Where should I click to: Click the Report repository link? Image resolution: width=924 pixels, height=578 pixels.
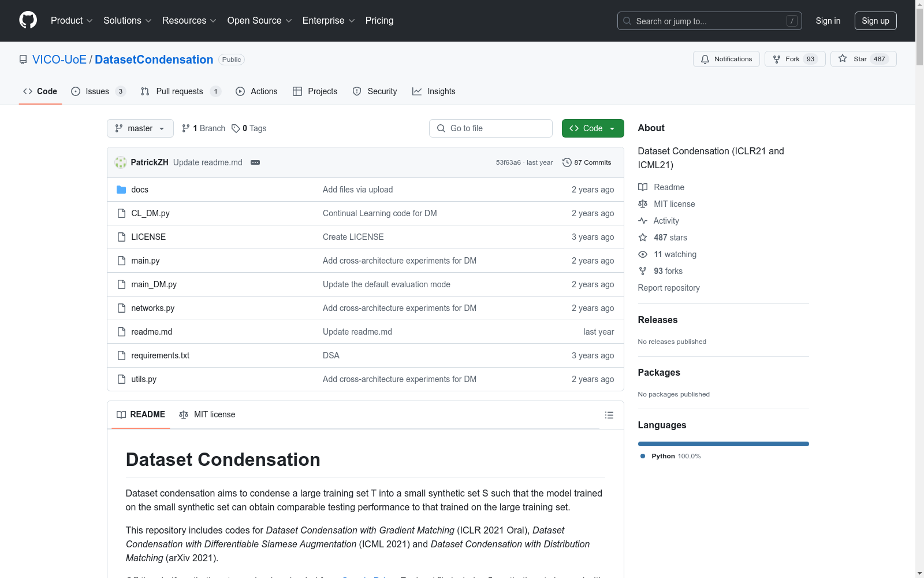669,288
